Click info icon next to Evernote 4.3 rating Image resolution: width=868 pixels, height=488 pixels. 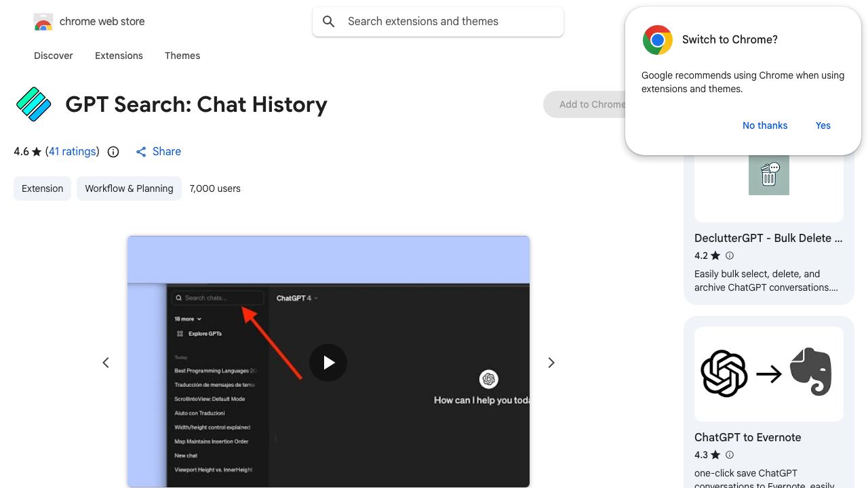(730, 455)
